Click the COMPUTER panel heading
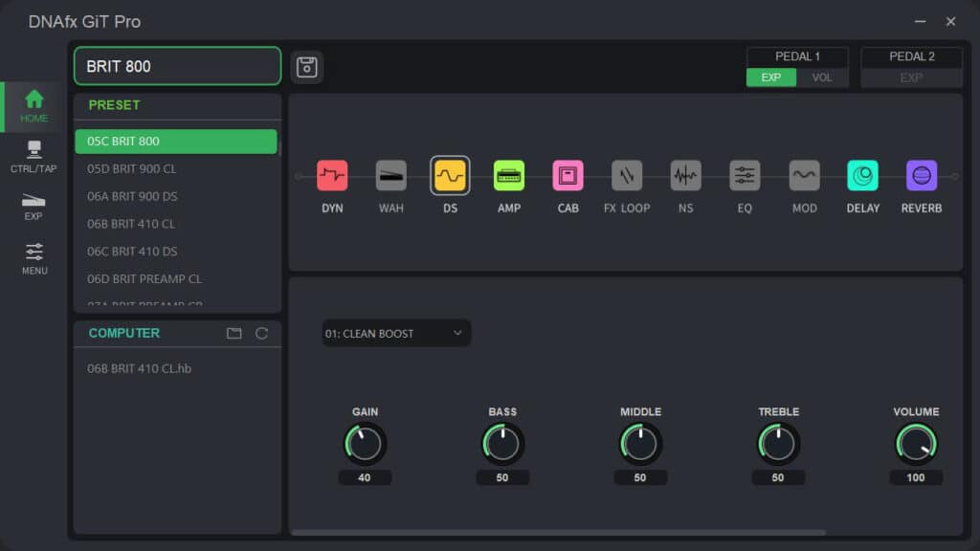 (x=124, y=333)
